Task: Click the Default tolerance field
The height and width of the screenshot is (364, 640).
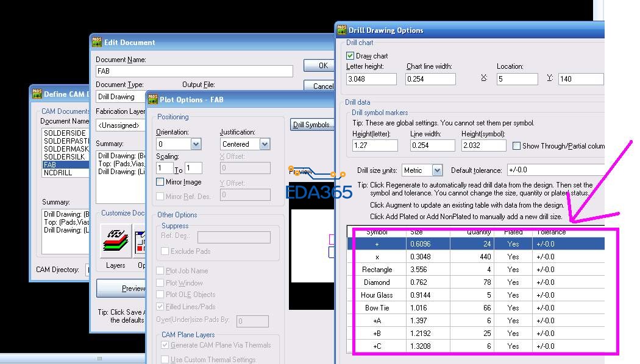Action: tap(555, 170)
